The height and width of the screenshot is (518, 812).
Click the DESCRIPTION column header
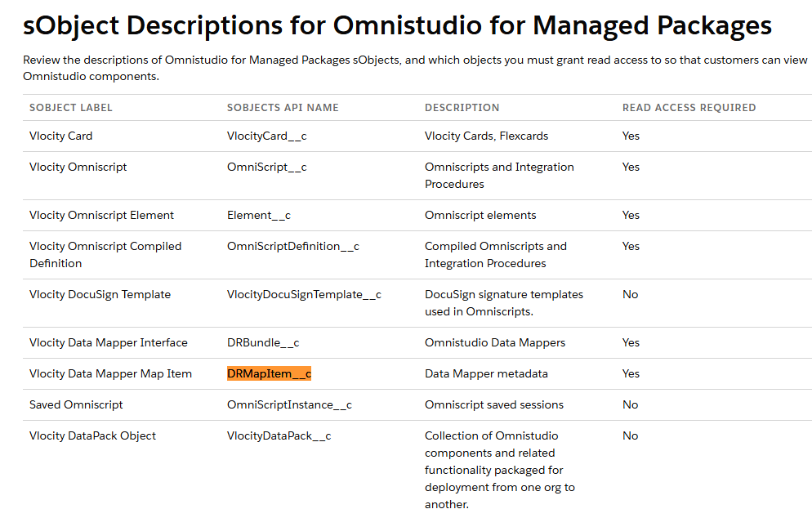pyautogui.click(x=462, y=108)
